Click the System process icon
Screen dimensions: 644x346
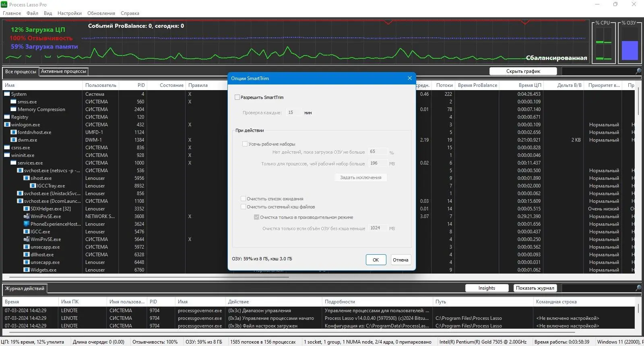click(x=7, y=94)
